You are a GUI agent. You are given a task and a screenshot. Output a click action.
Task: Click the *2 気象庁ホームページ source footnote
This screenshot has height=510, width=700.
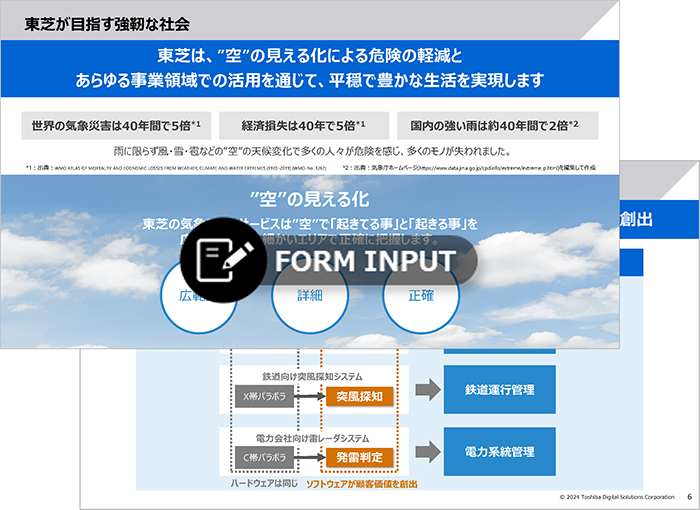469,168
